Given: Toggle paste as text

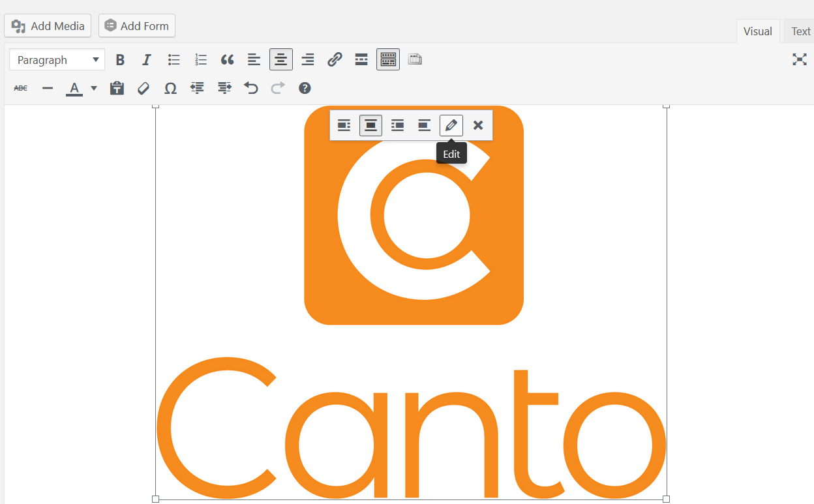Looking at the screenshot, I should 117,88.
